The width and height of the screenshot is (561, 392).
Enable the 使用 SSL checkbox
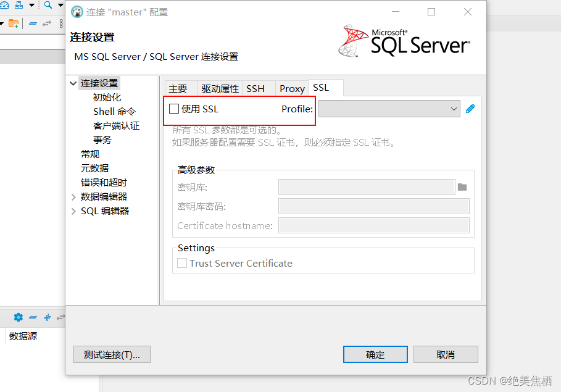pyautogui.click(x=174, y=109)
